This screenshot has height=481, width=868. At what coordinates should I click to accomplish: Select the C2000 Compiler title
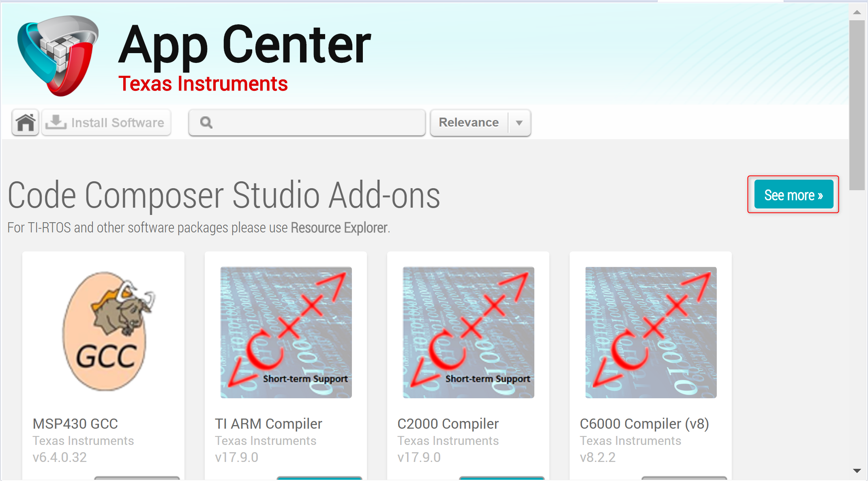tap(448, 424)
